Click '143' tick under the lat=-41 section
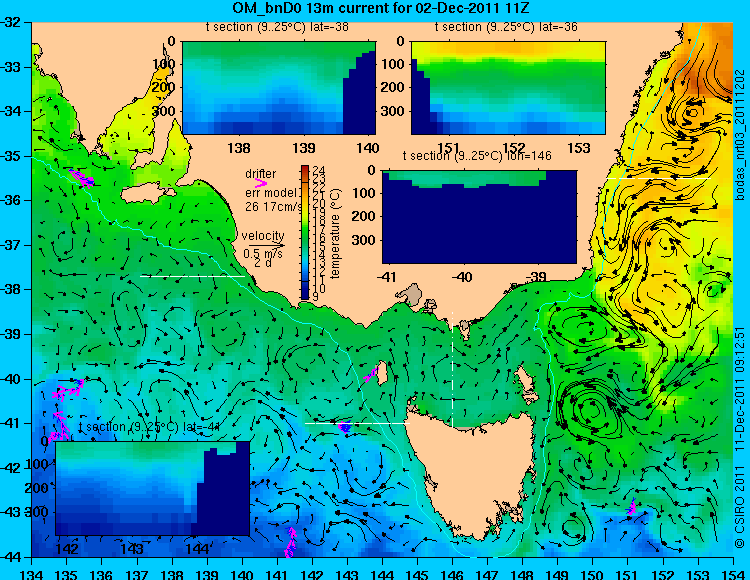This screenshot has width=750, height=580. [132, 549]
